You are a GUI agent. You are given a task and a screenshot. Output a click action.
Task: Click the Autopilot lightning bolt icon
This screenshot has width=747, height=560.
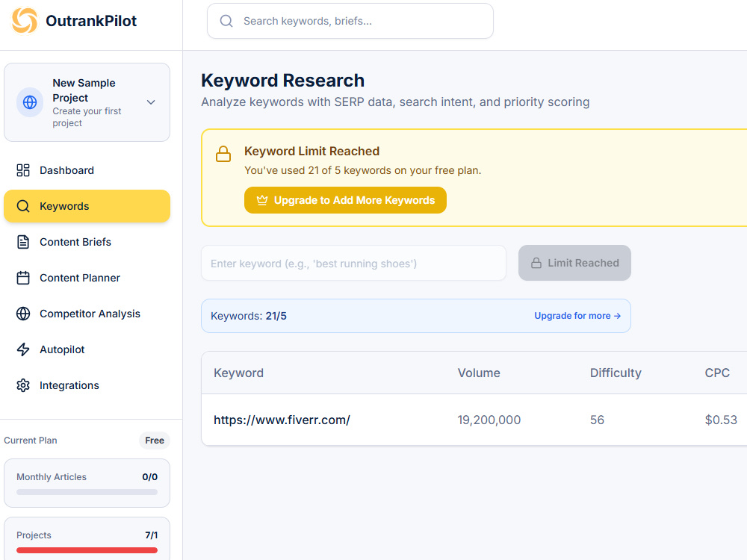[x=23, y=349]
